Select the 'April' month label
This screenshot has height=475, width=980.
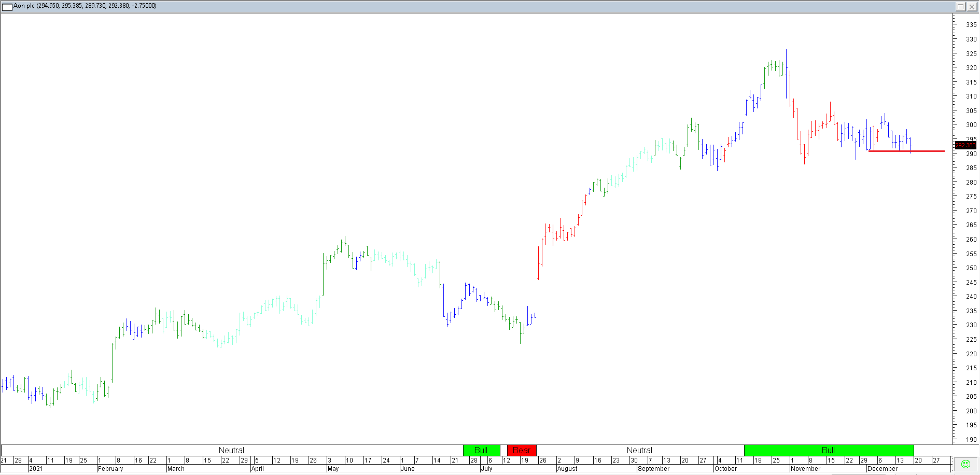pos(258,469)
